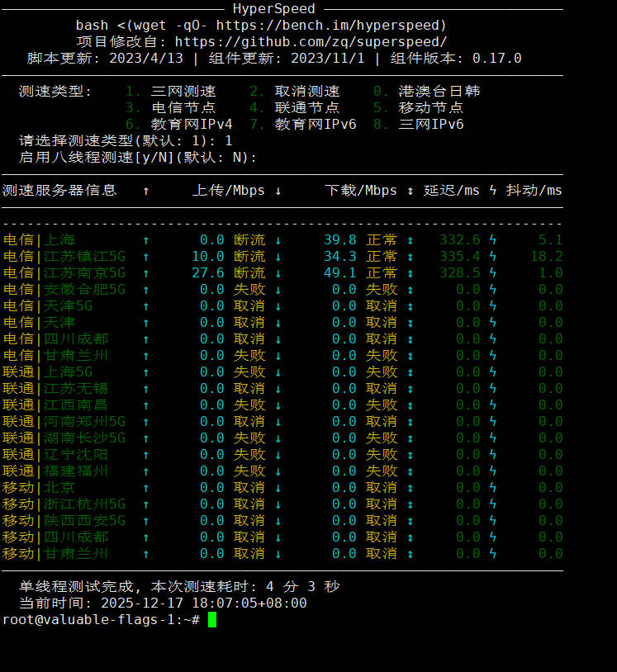This screenshot has height=672, width=617.
Task: Click the lightning symbol in 移动 北京 row
Action: pyautogui.click(x=493, y=488)
